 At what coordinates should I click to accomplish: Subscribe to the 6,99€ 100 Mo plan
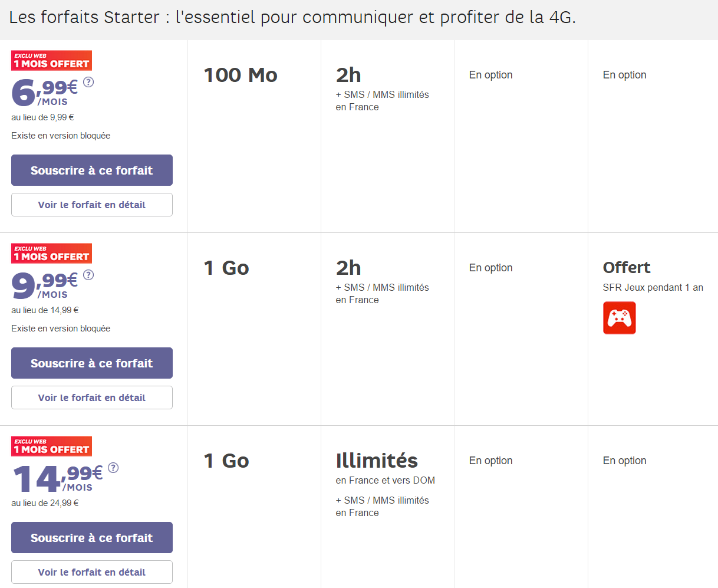[x=91, y=170]
